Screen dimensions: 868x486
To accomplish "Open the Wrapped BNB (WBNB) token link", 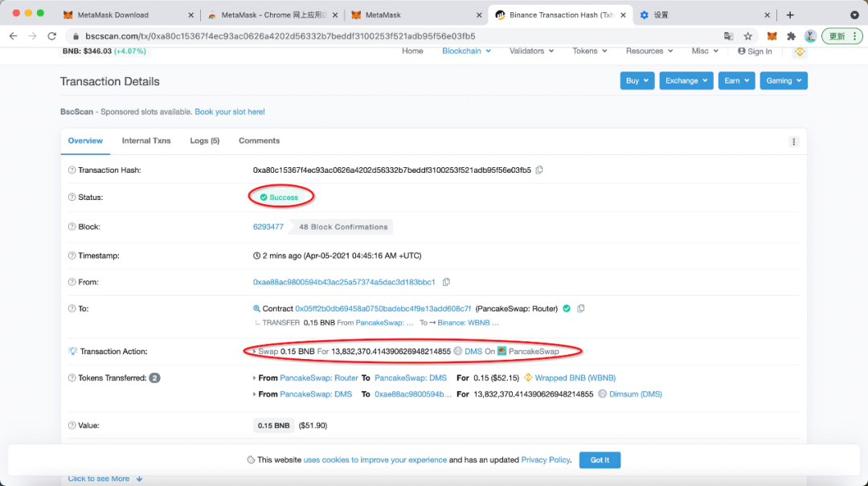I will (x=575, y=378).
